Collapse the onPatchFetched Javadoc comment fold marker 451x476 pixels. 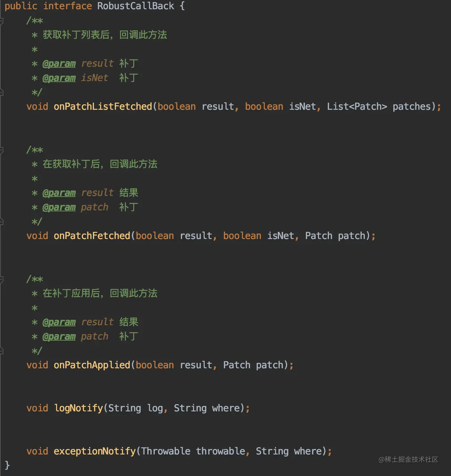point(1,150)
